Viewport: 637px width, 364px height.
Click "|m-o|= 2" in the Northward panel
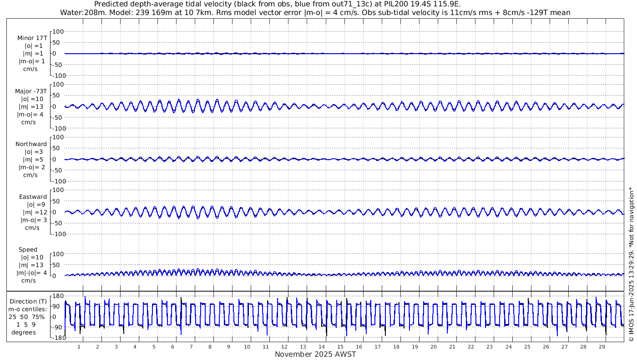tap(32, 167)
